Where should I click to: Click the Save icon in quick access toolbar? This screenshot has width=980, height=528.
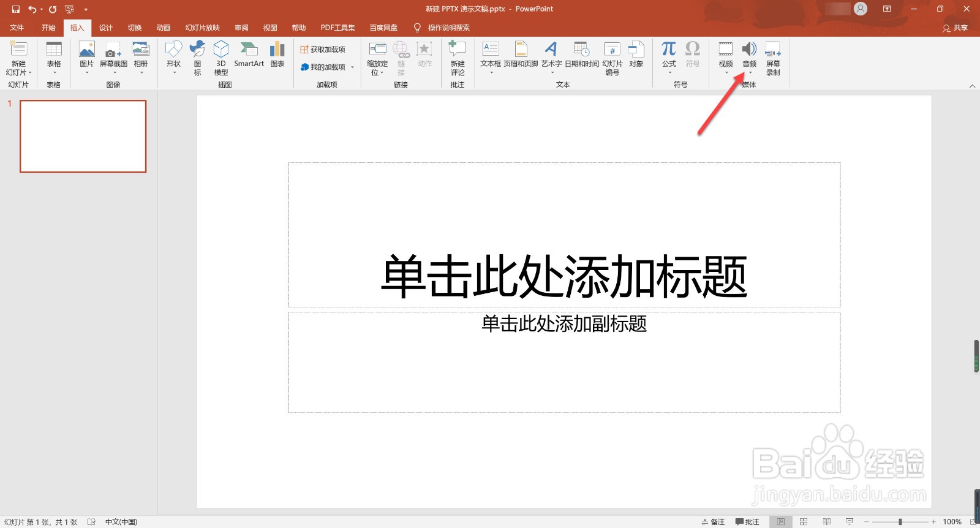16,9
